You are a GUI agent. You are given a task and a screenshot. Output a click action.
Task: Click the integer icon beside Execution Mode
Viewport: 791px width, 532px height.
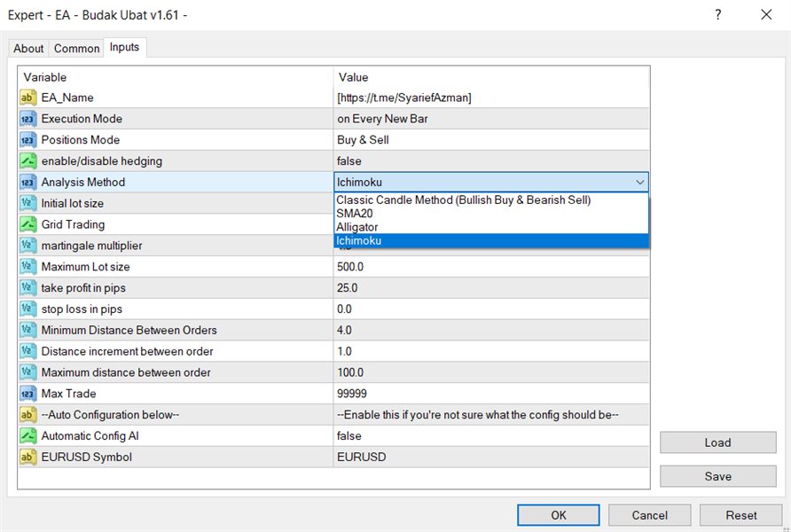(x=27, y=119)
